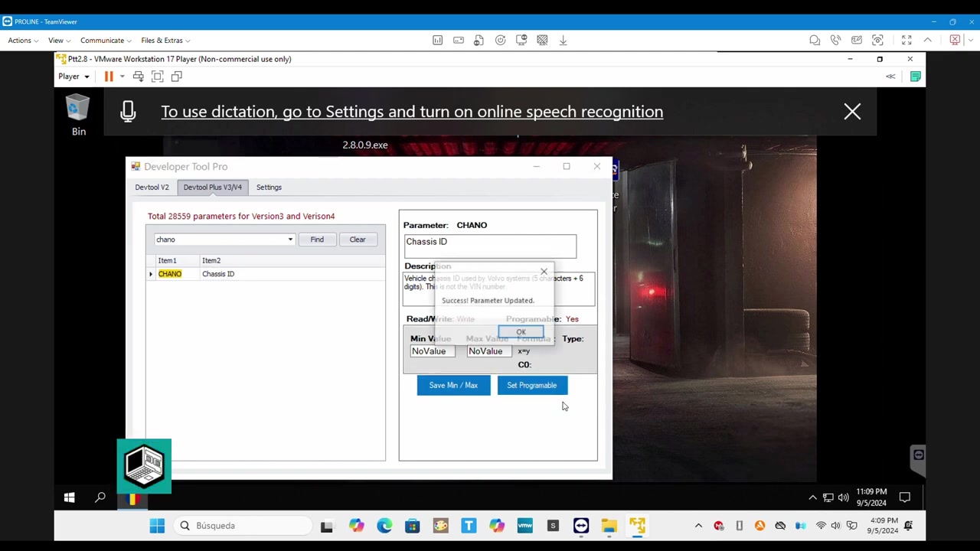
Task: Click the TeamViewer remote keyboard icon
Action: 458,41
